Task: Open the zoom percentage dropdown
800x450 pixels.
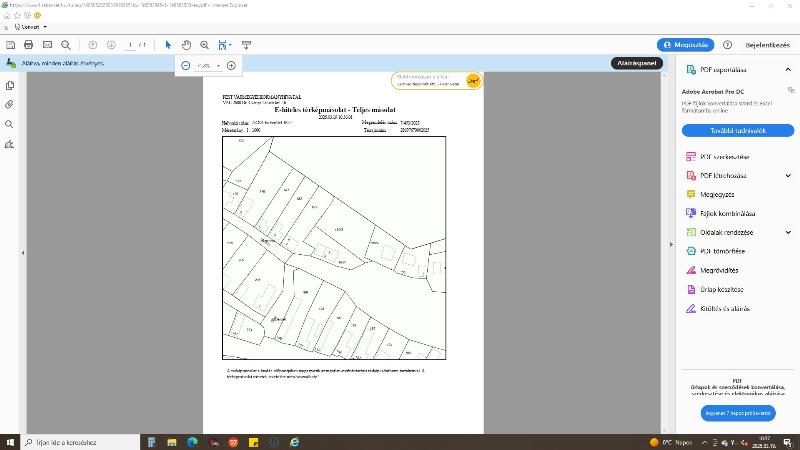Action: [208, 66]
